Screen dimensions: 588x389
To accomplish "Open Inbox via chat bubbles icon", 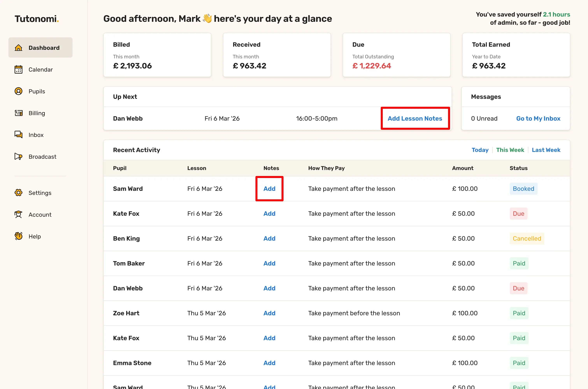I will tap(18, 135).
